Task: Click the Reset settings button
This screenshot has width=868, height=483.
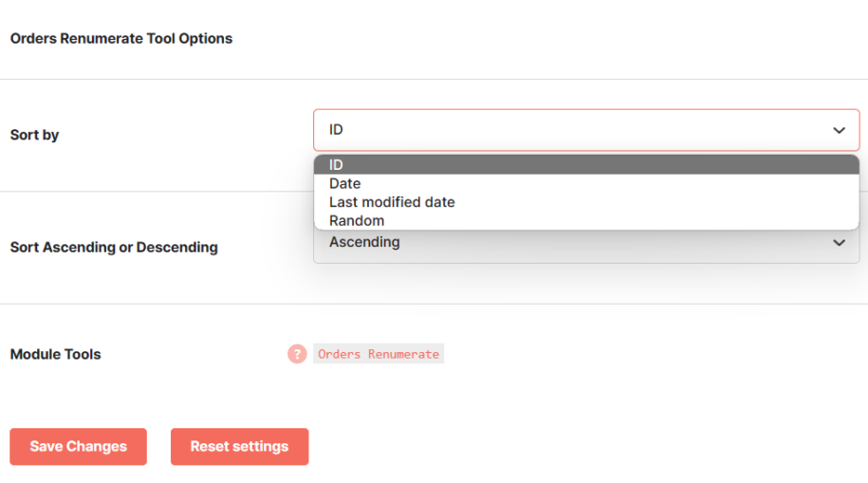Action: 240,446
